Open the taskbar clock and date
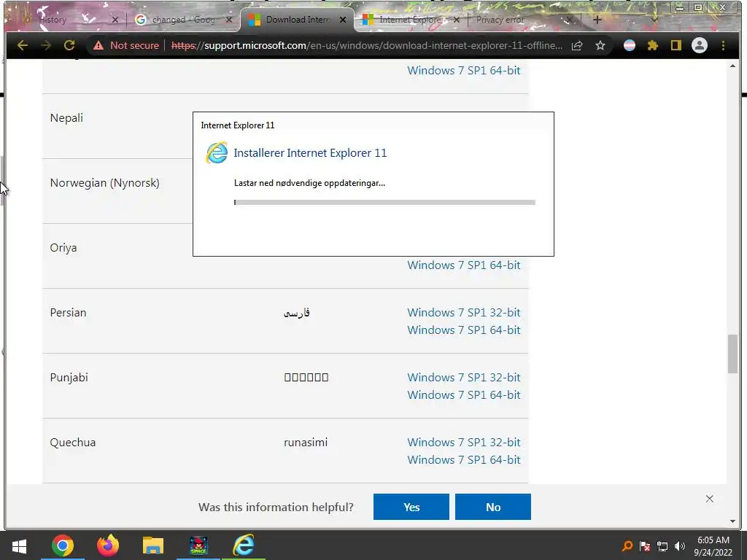The width and height of the screenshot is (747, 560). [x=713, y=546]
